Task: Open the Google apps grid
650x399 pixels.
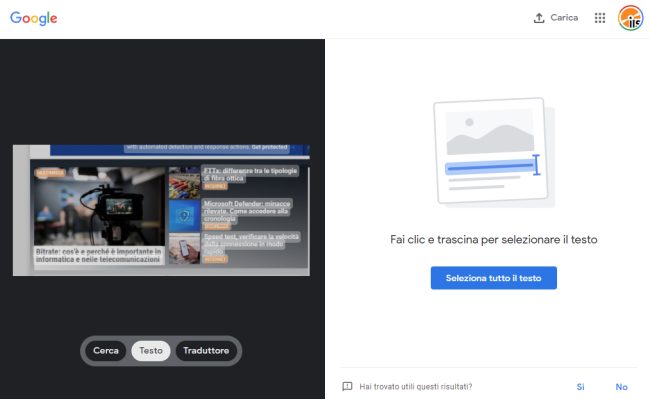Action: click(x=599, y=18)
